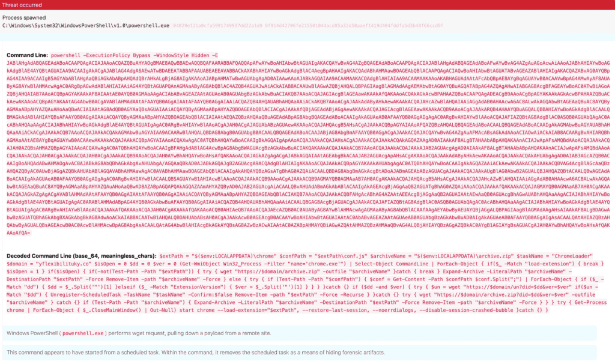Click the note about wget request payload
This screenshot has height=364, width=615.
click(299, 333)
